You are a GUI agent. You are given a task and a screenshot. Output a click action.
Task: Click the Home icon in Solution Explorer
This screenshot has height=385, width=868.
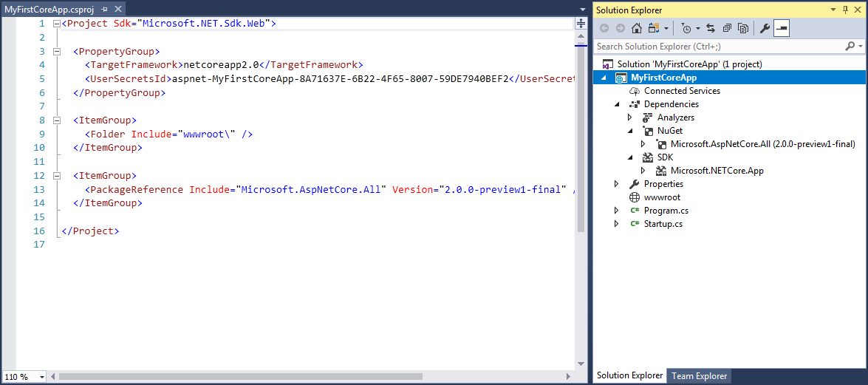pos(637,28)
